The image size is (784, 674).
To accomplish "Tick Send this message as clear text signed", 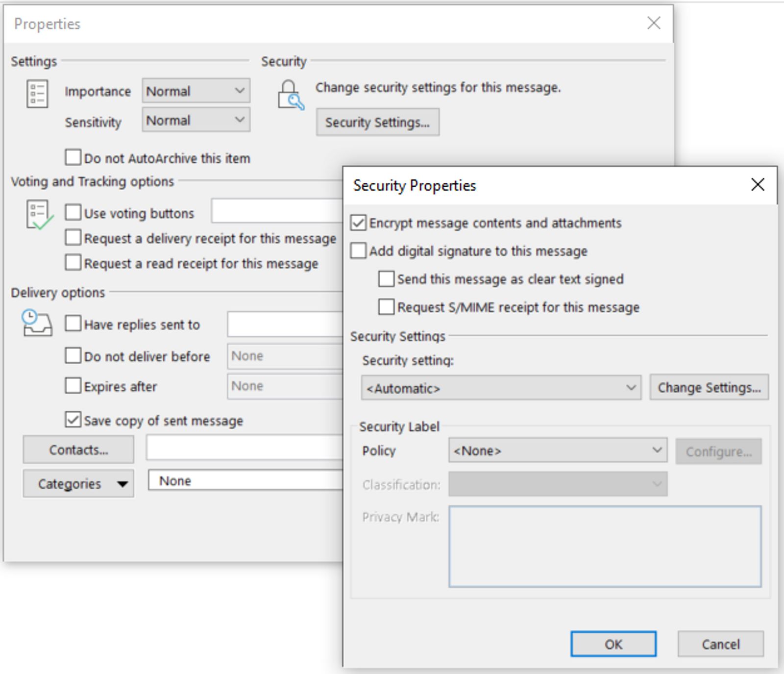I will pyautogui.click(x=386, y=279).
